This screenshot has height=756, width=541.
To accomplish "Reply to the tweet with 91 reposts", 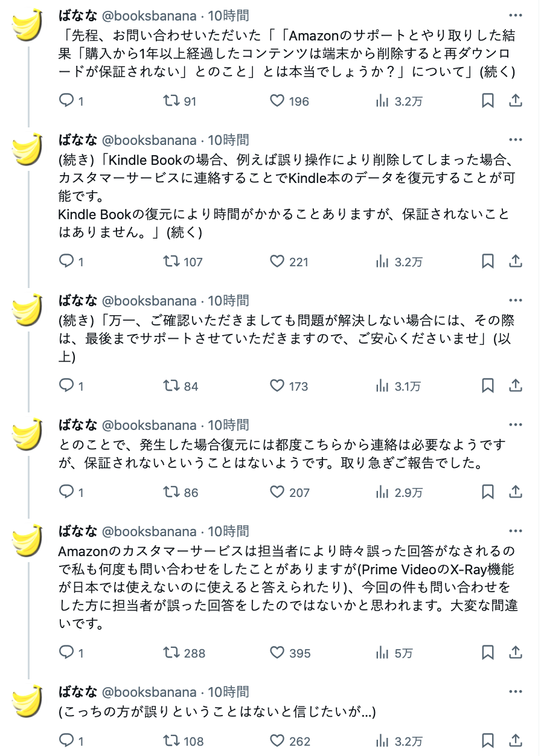I will (x=66, y=101).
